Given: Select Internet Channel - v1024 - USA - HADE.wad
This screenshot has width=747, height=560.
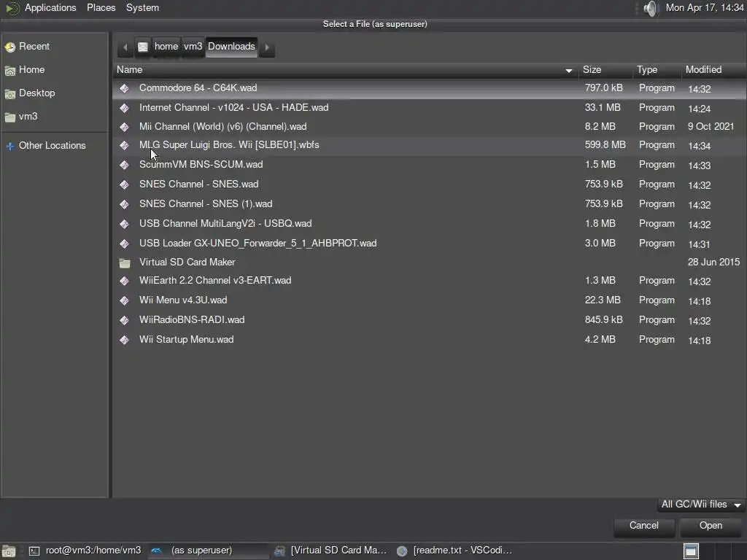Looking at the screenshot, I should (x=234, y=108).
